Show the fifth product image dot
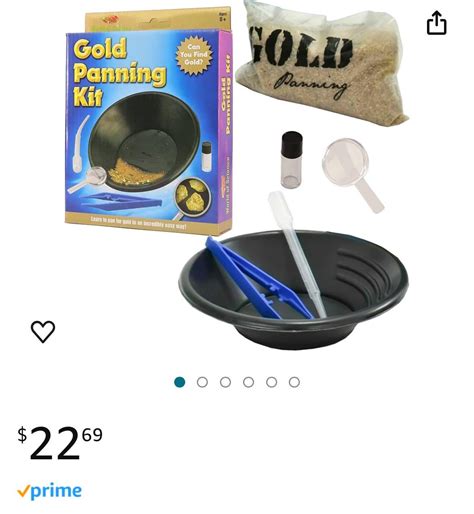Viewport: 474px width, 514px height. [271, 382]
